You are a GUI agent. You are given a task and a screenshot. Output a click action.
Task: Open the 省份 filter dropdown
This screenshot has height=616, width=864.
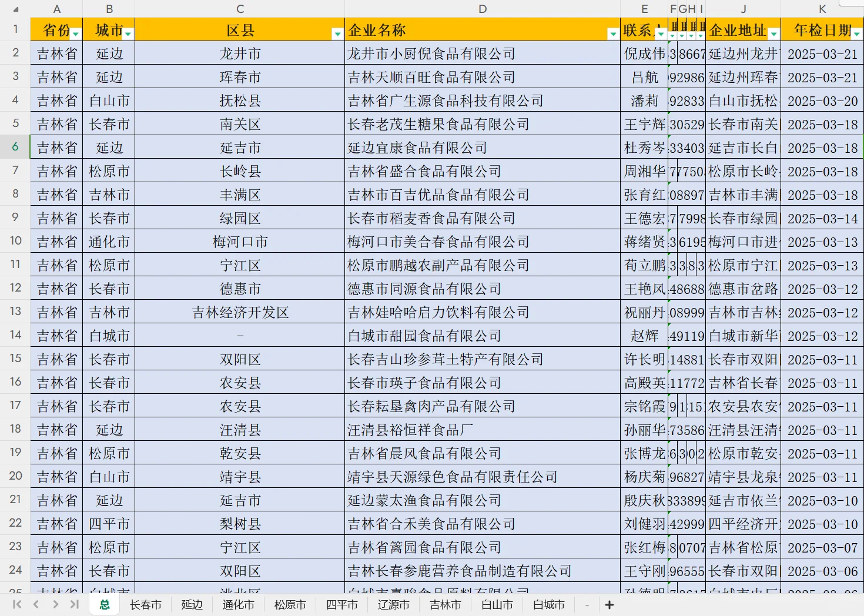[76, 34]
